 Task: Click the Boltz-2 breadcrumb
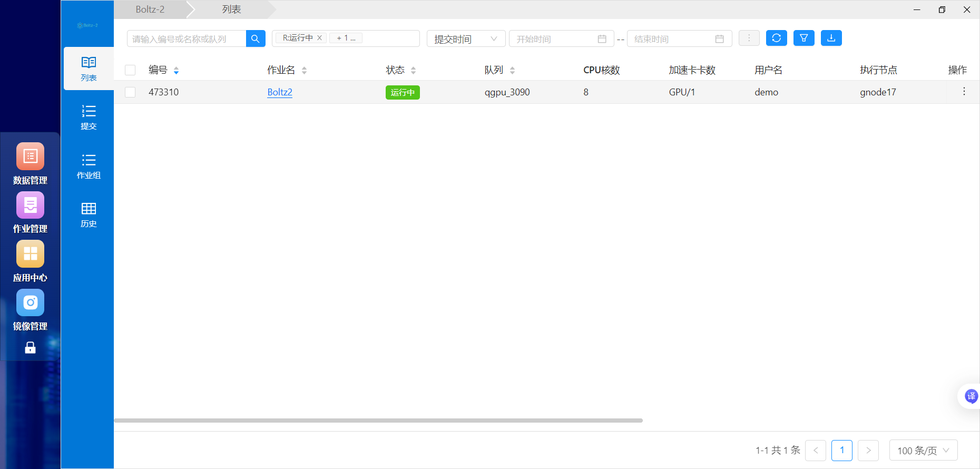click(x=150, y=9)
